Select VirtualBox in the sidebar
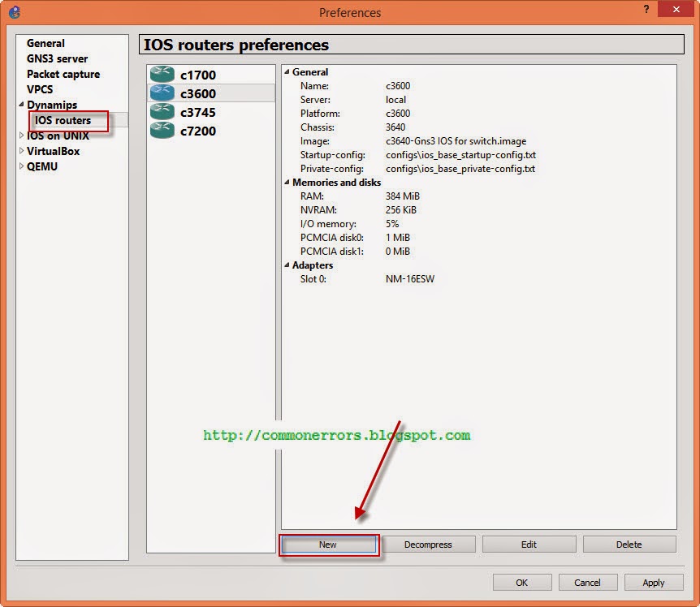 [53, 151]
